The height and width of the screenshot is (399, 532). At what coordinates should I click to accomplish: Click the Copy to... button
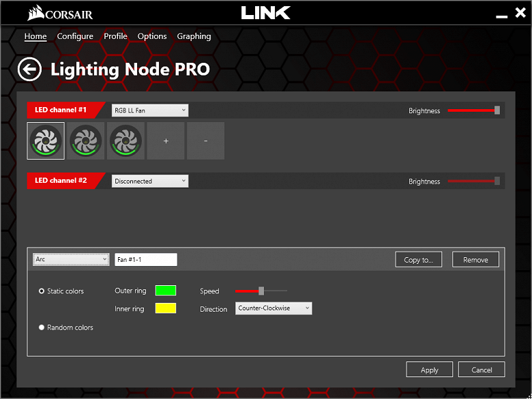[x=418, y=260]
